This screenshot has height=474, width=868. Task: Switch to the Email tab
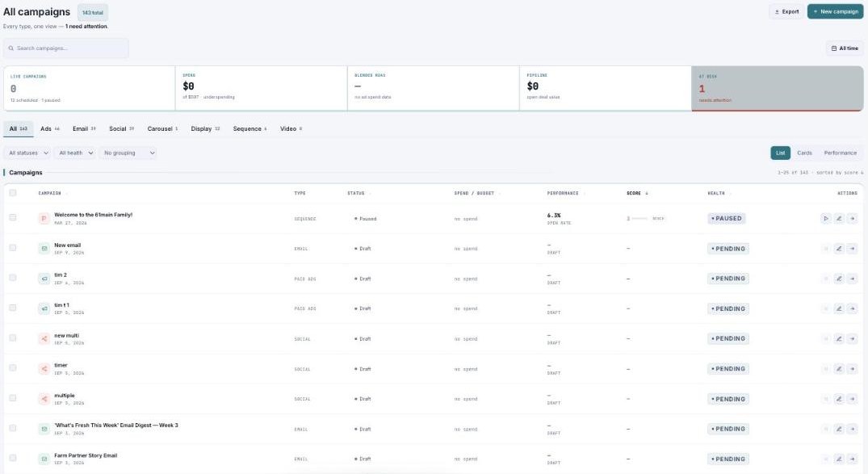(x=84, y=128)
